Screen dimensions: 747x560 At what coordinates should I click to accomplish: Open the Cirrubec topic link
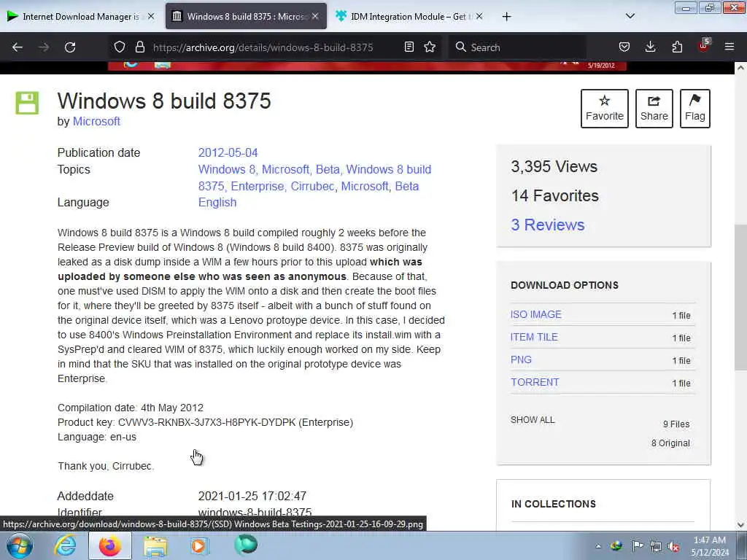click(x=312, y=186)
